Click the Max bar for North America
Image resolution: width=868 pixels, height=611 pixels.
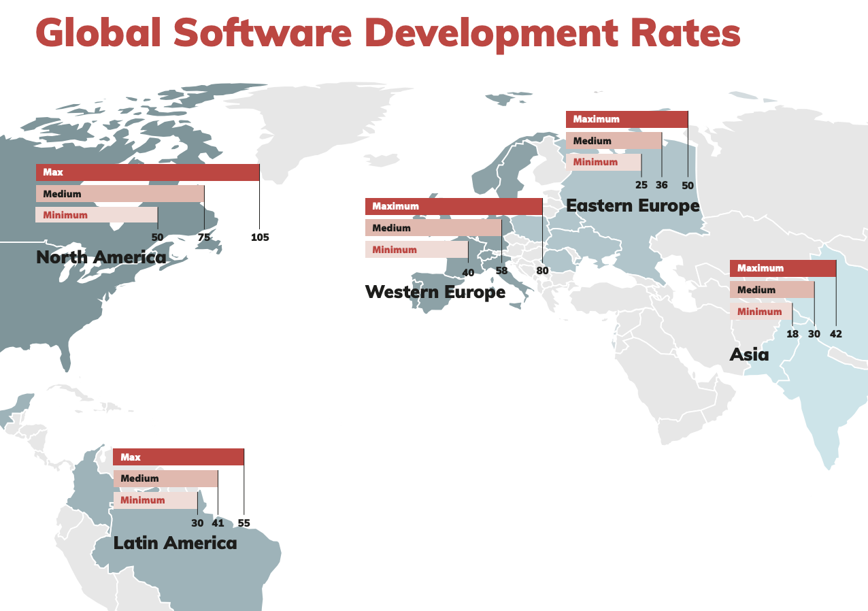(x=146, y=172)
